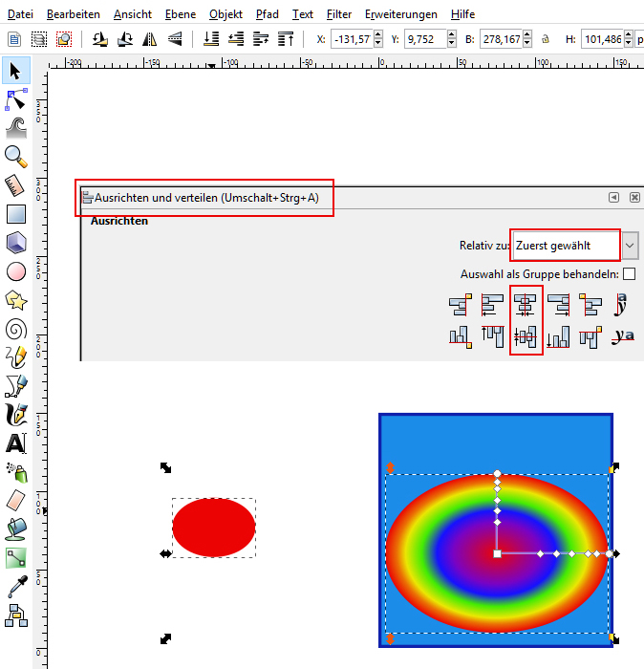Select the Text tool
Image resolution: width=644 pixels, height=669 pixels.
point(15,443)
